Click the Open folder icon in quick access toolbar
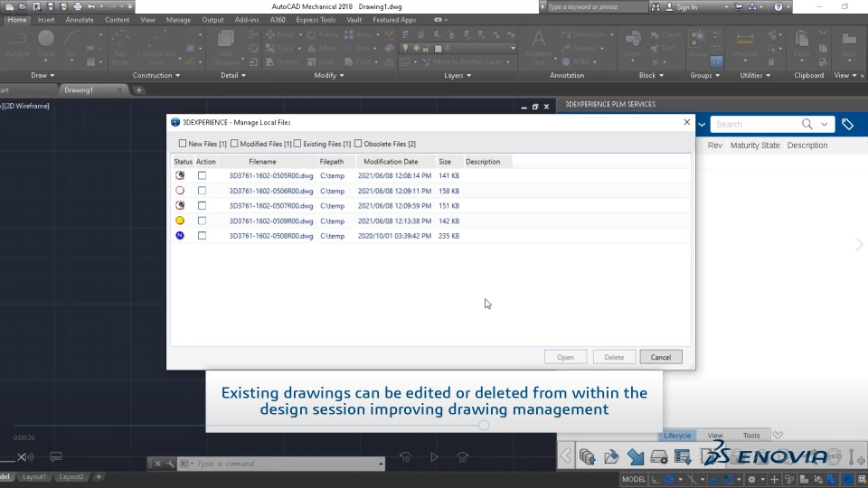 [23, 6]
